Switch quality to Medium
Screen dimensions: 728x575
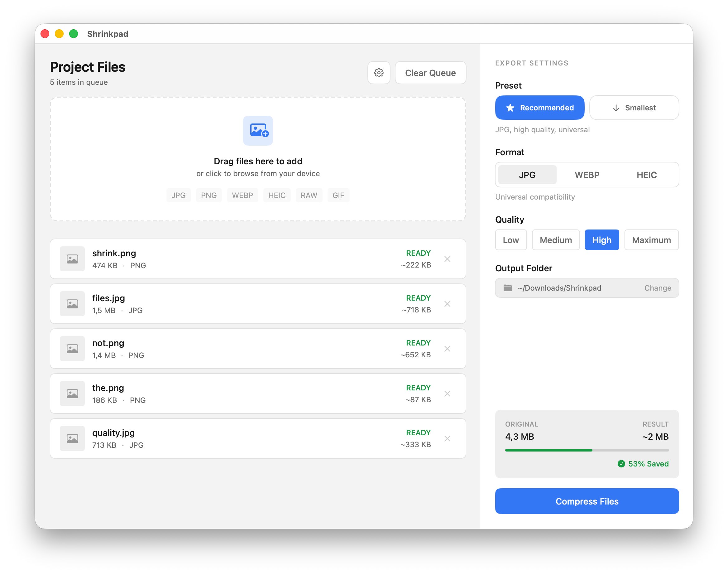555,240
